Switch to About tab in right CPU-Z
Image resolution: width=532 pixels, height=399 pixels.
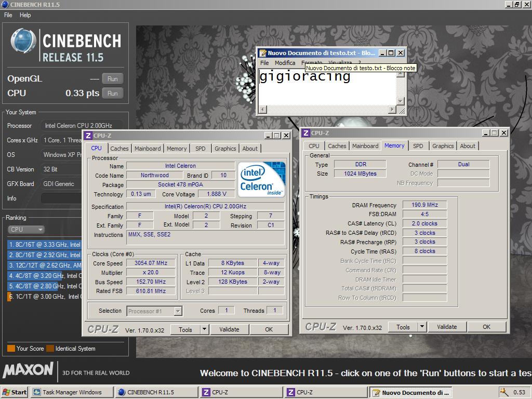pyautogui.click(x=468, y=146)
